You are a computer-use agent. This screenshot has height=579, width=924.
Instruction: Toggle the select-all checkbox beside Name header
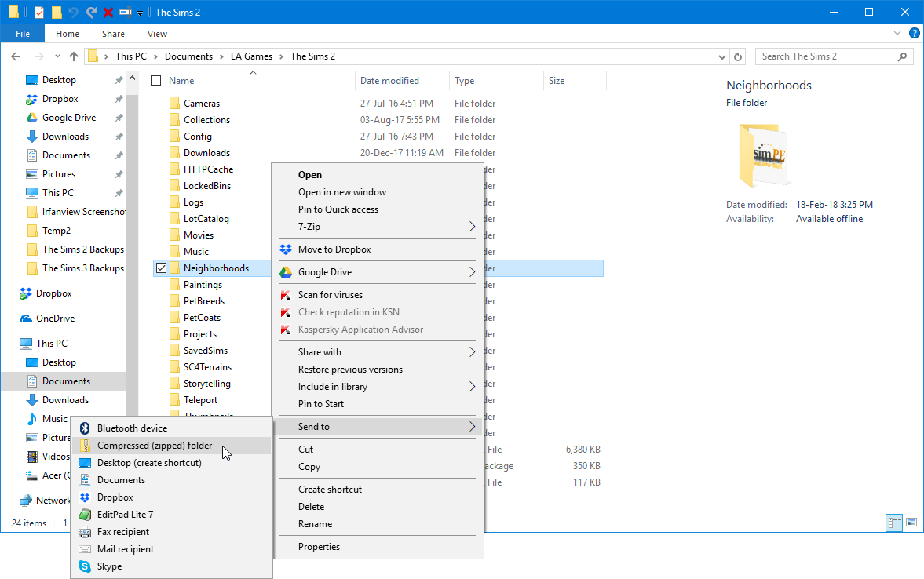[x=156, y=81]
